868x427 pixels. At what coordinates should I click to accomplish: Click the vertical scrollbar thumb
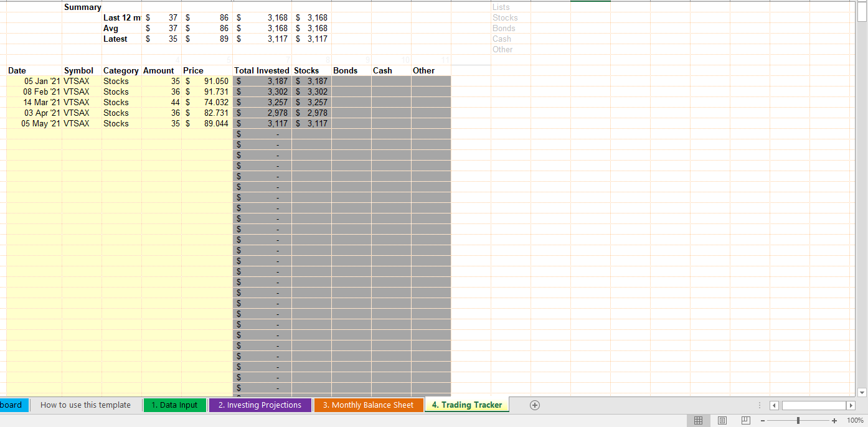pos(862,14)
